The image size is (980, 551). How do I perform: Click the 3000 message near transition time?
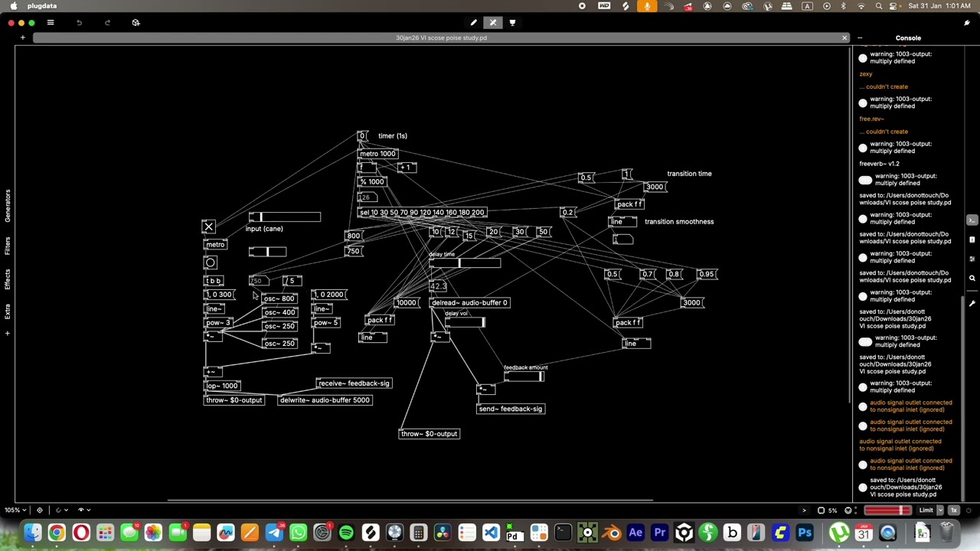655,187
